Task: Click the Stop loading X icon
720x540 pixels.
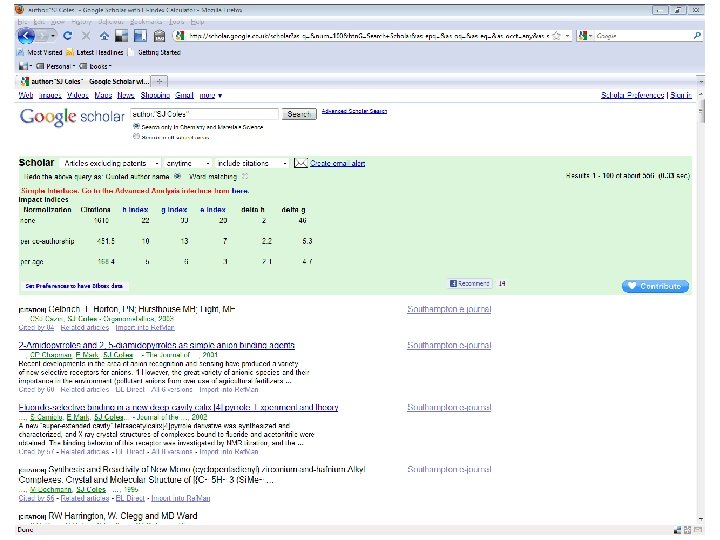Action: (x=86, y=36)
